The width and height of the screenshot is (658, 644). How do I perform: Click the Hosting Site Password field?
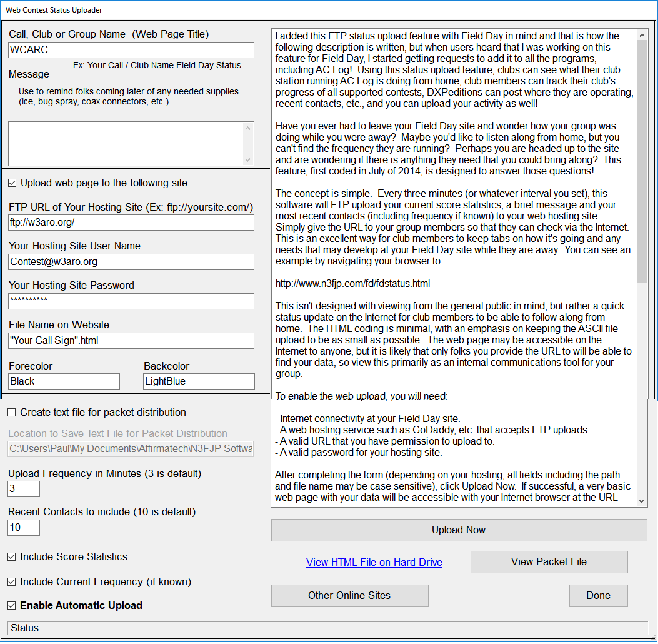[131, 301]
